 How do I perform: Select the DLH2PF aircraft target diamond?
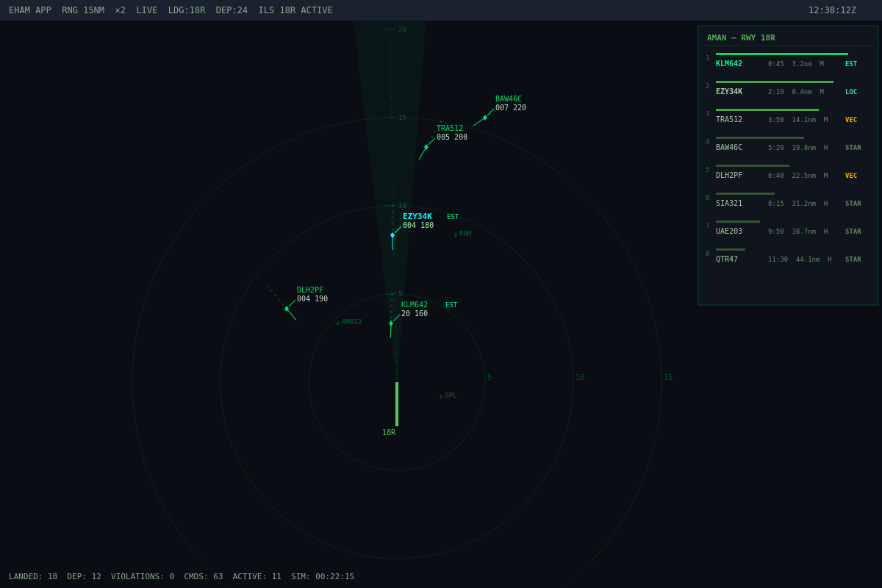pos(287,309)
